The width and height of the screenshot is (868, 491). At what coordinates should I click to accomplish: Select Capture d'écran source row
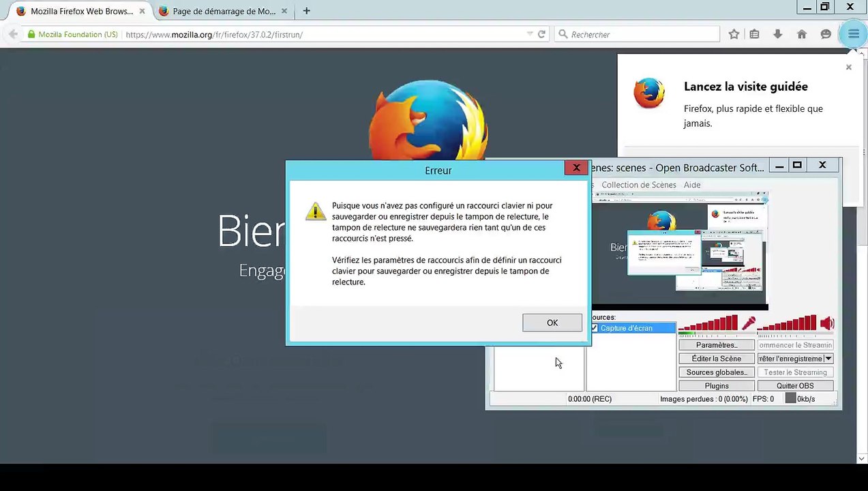[x=632, y=328]
